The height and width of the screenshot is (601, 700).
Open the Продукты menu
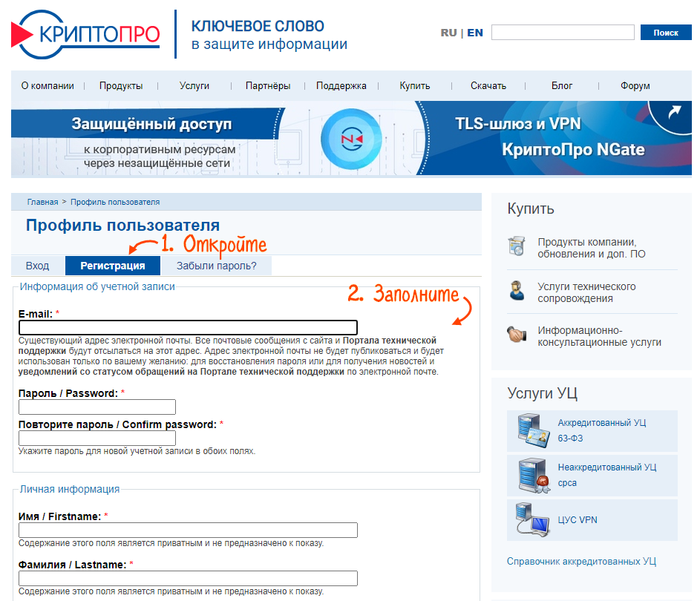click(x=121, y=85)
